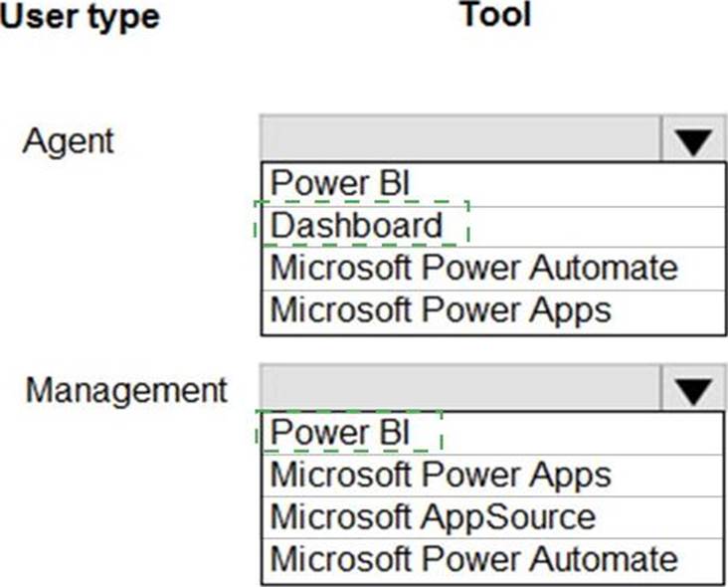Choose Power BI for Management
The width and height of the screenshot is (728, 587).
340,433
